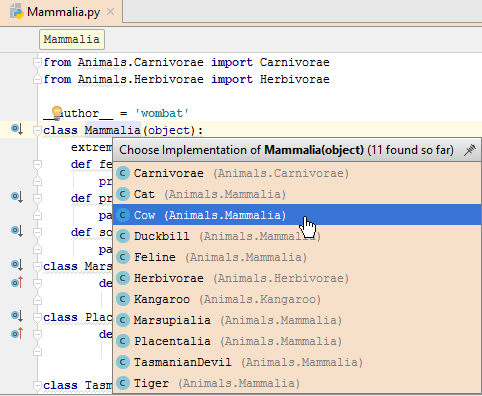Click the class icon next to Placentalia
The image size is (482, 396).
(x=123, y=341)
